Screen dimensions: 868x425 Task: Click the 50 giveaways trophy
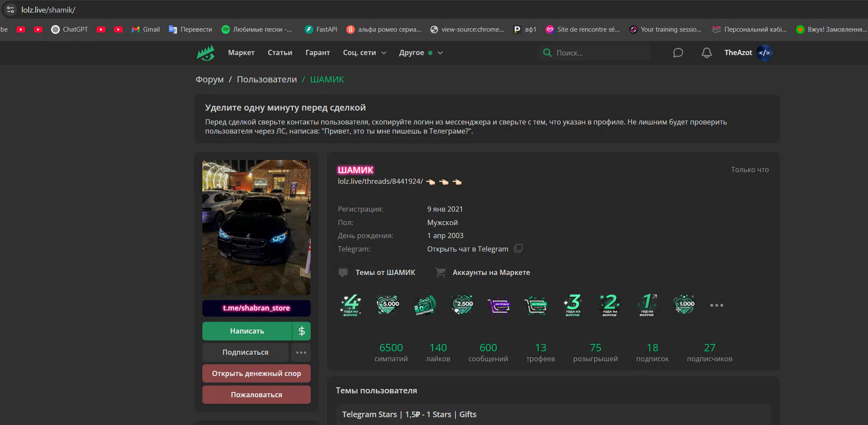click(425, 305)
